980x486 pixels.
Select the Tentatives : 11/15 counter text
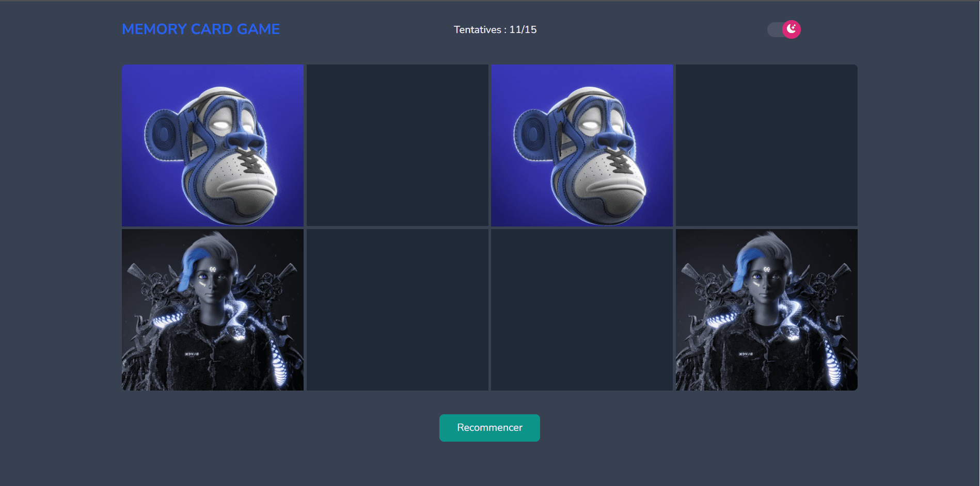[x=495, y=30]
